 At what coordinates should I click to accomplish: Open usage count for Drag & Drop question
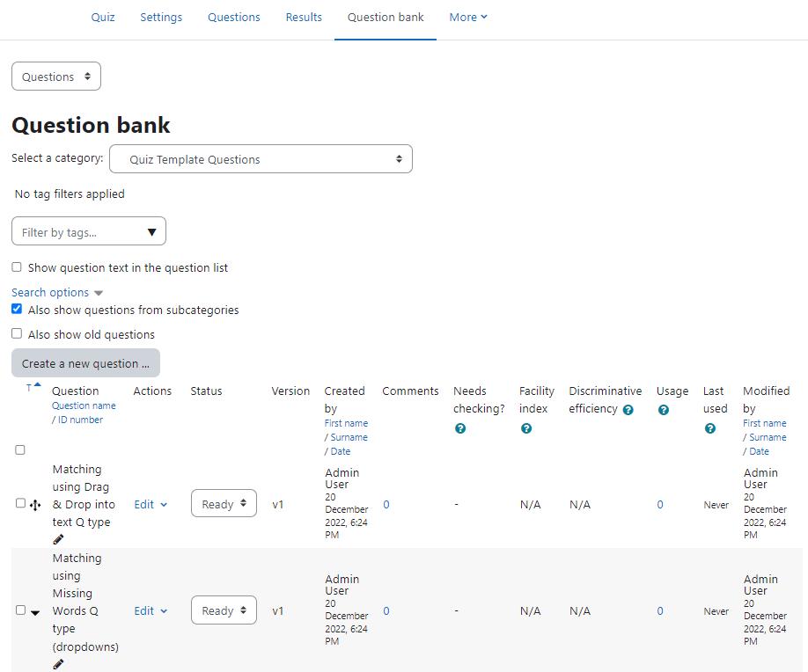(660, 505)
